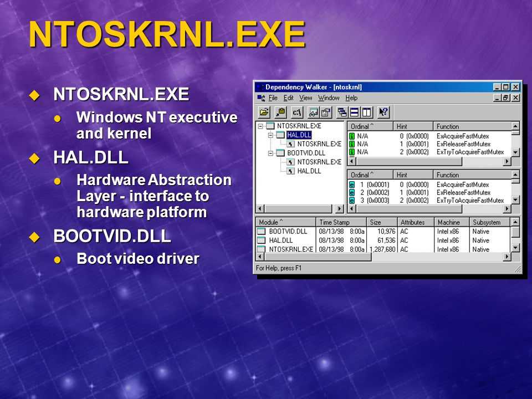Sort module list by Time Stamp header
532x399 pixels.
[341, 223]
